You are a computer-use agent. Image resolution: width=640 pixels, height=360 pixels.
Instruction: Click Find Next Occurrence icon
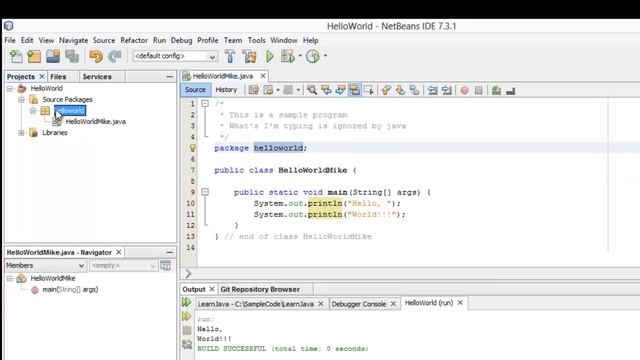[x=340, y=90]
